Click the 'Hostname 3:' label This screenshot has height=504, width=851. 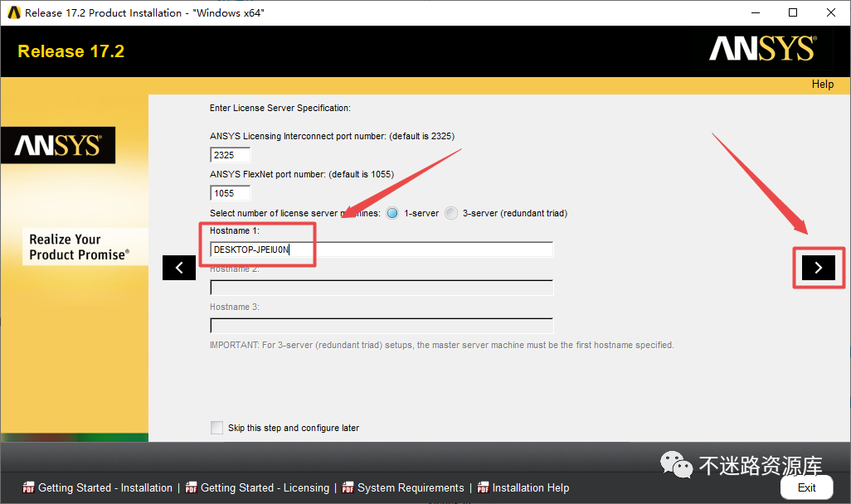235,307
